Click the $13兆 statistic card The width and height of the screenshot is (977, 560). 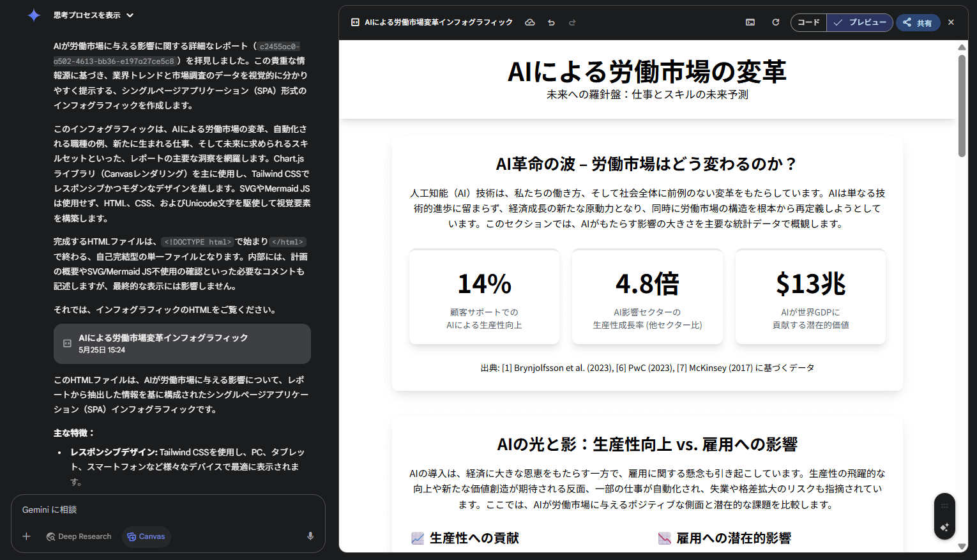point(810,297)
